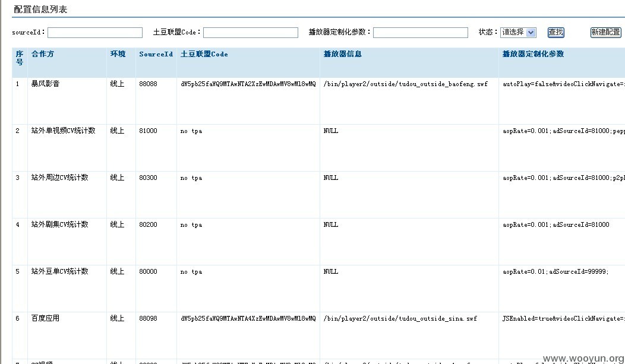
Task: Click the 配置信息列表 page title
Action: coord(40,9)
